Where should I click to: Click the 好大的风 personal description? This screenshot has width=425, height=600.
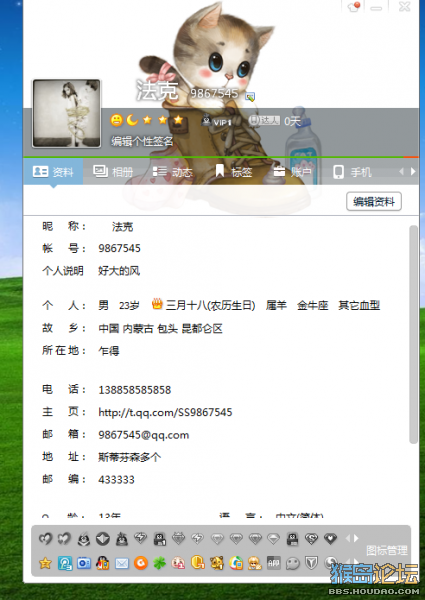click(119, 271)
